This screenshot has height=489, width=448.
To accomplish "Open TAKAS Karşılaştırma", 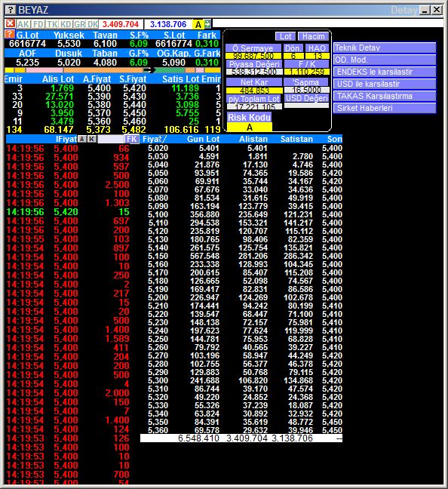I will 385,96.
